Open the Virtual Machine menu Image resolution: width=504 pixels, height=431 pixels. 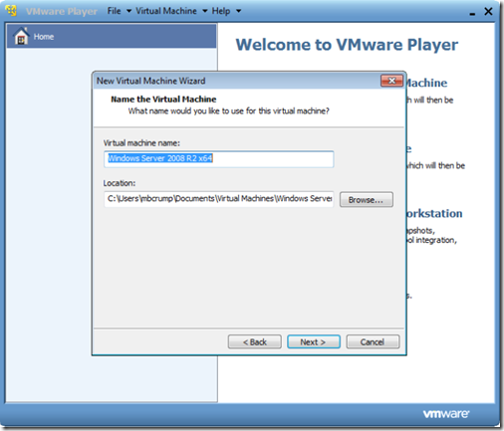click(166, 11)
